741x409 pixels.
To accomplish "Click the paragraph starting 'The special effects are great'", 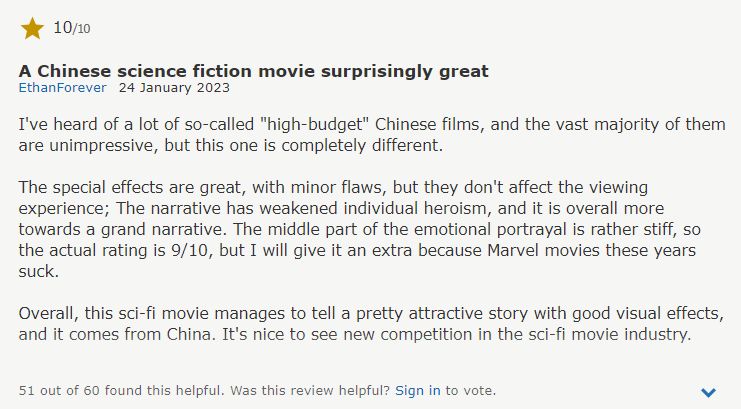I will click(x=359, y=229).
